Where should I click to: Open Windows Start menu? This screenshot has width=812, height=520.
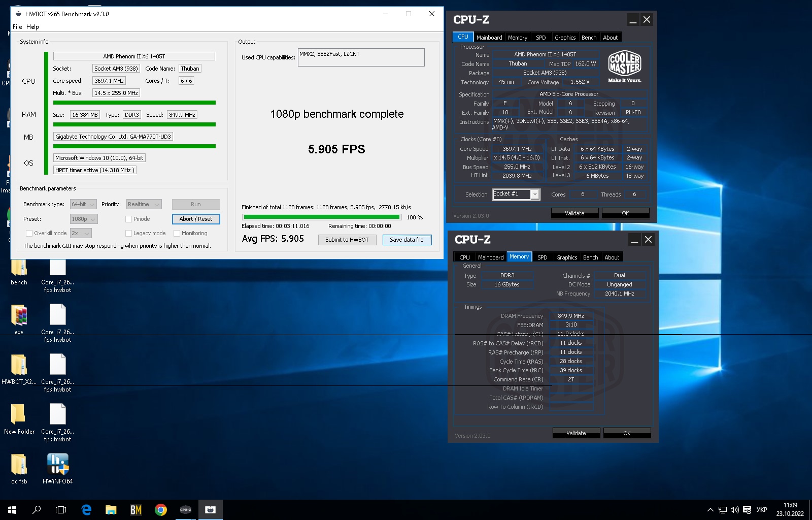(12, 510)
